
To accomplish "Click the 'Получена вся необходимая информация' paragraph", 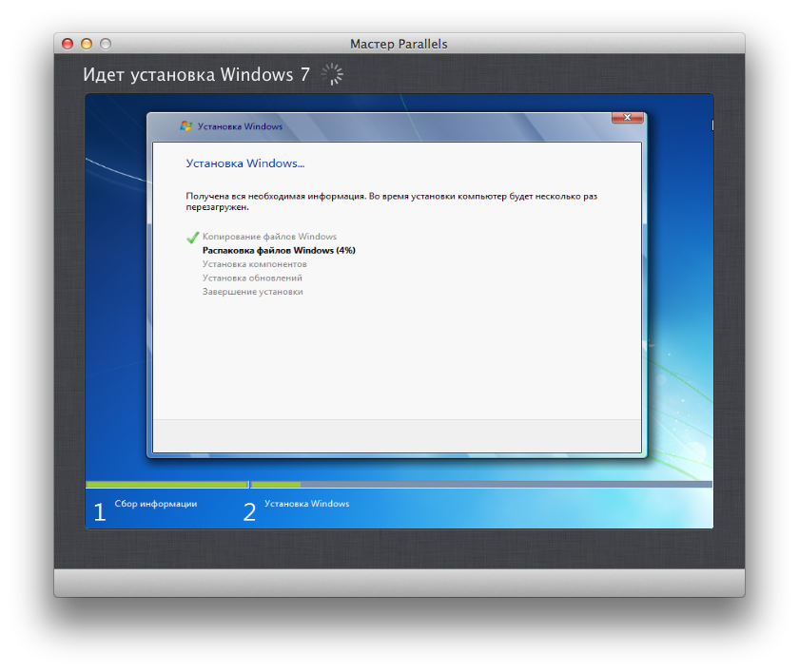I will (391, 202).
